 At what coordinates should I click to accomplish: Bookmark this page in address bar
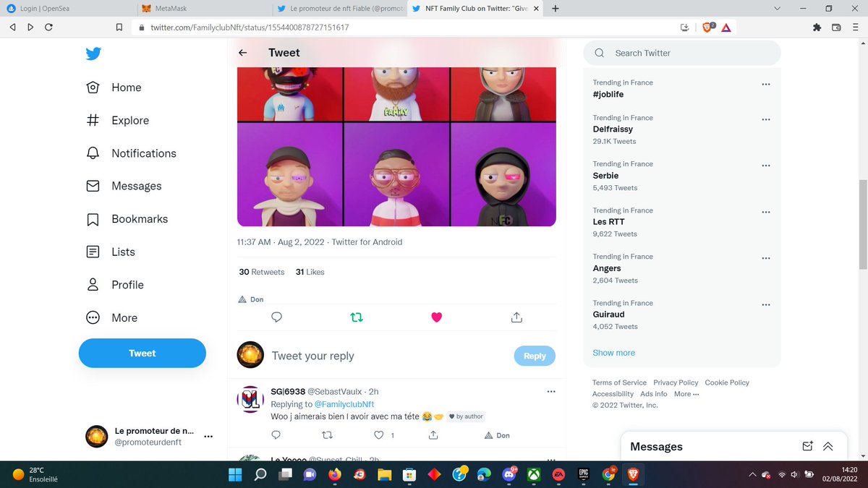point(119,27)
